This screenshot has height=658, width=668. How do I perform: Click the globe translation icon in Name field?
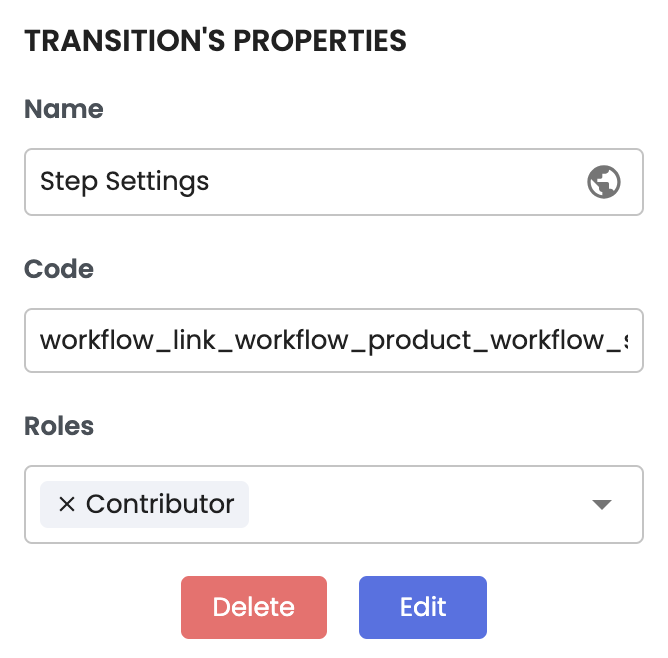pyautogui.click(x=603, y=182)
